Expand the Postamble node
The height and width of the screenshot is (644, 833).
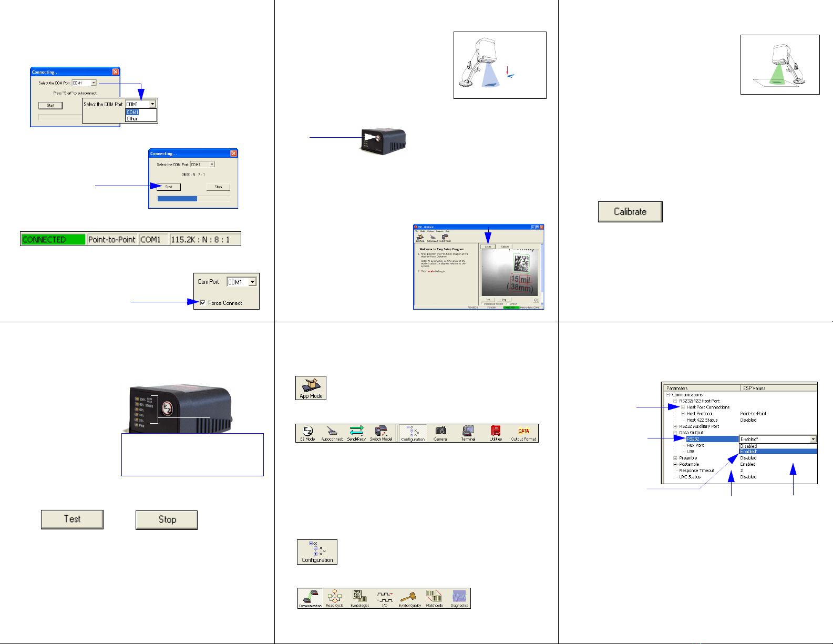click(x=675, y=464)
